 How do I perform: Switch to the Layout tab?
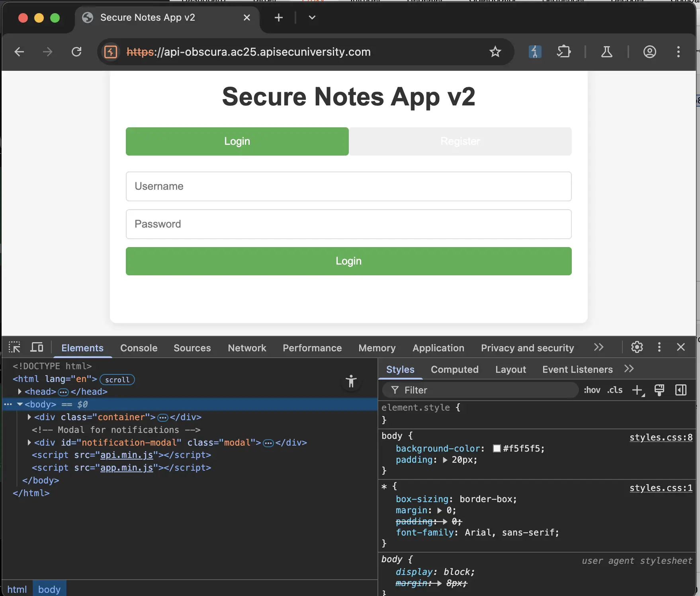click(x=510, y=369)
